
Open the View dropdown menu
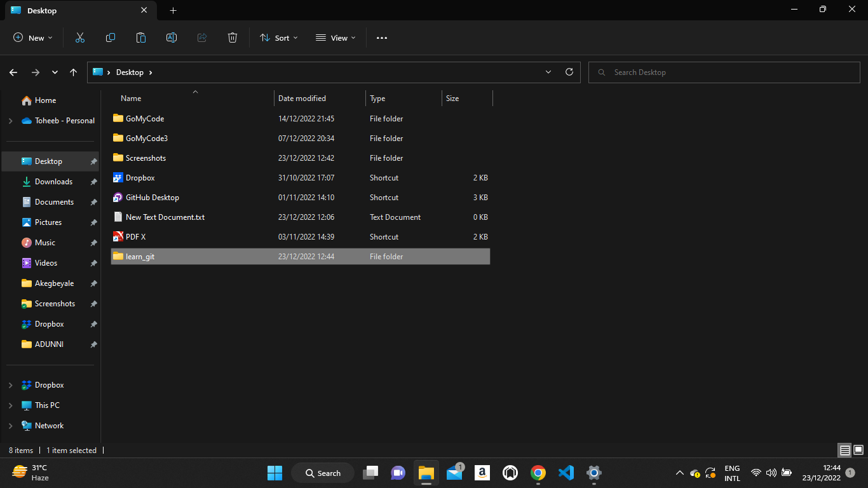point(336,38)
